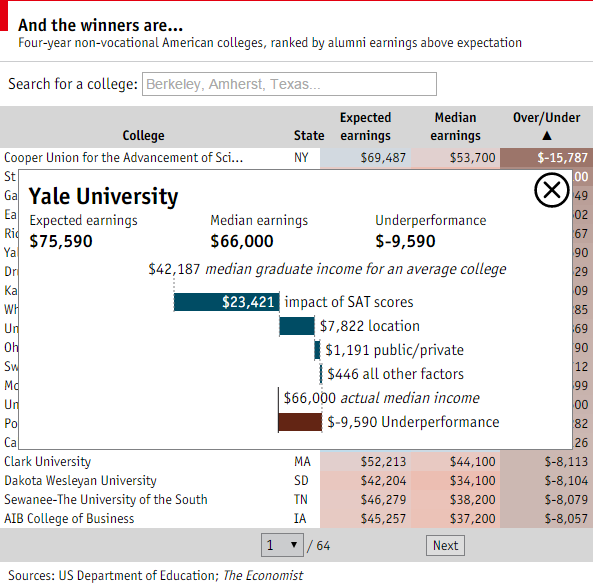Image resolution: width=596 pixels, height=588 pixels.
Task: Click the location impact bar
Action: tap(297, 326)
